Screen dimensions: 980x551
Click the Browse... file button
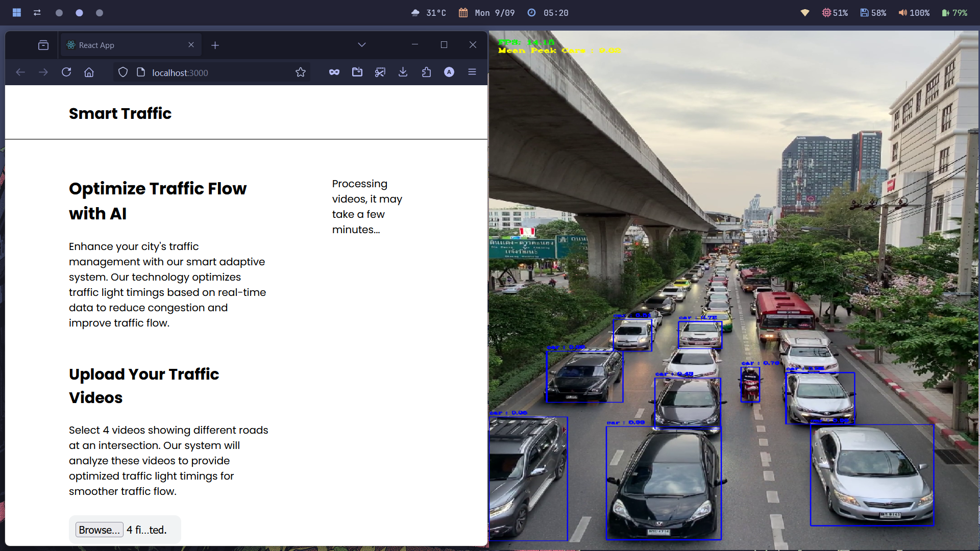(99, 530)
